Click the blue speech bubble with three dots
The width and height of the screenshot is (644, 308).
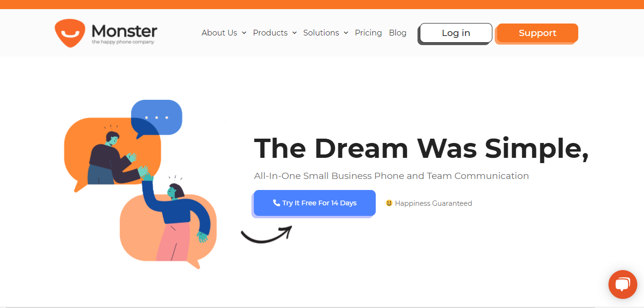pos(157,118)
